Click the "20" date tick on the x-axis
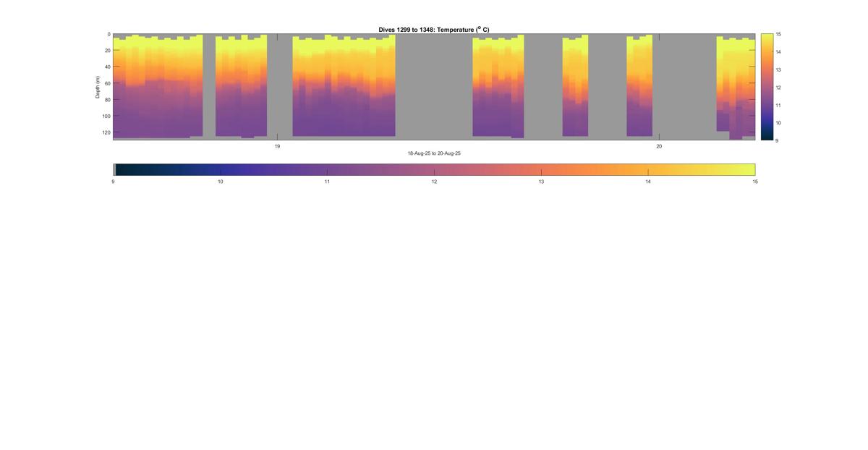 [x=659, y=146]
